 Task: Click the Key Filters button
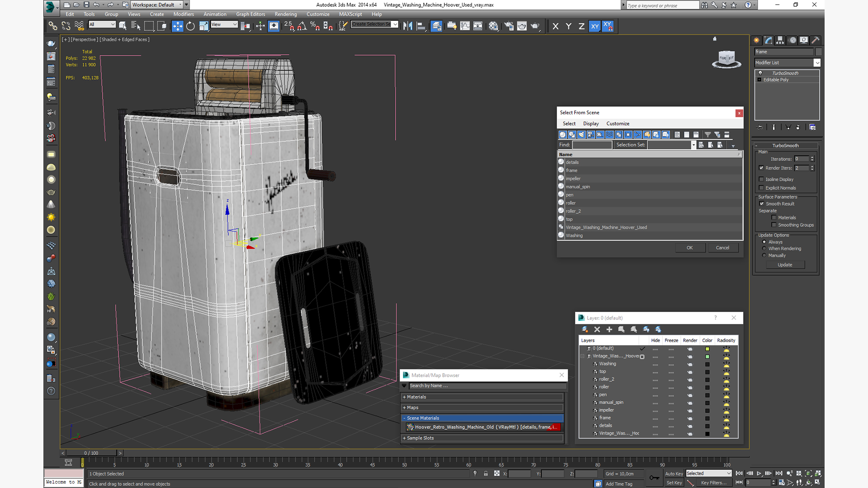714,483
